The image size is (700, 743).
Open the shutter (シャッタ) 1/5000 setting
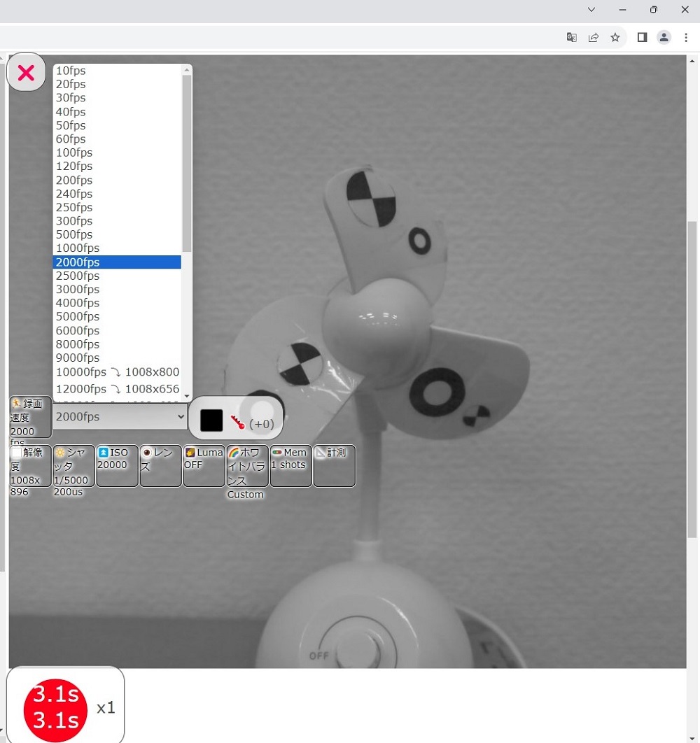coord(73,466)
